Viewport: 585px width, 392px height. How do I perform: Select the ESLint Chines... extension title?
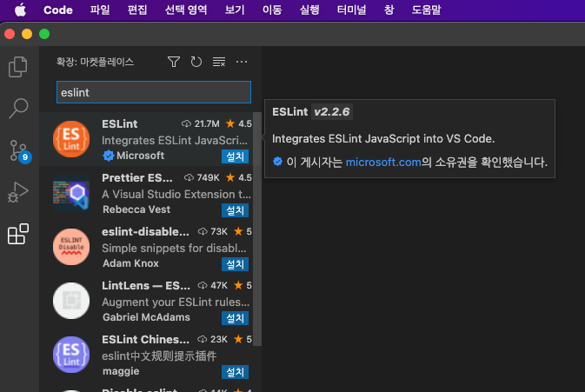point(145,339)
